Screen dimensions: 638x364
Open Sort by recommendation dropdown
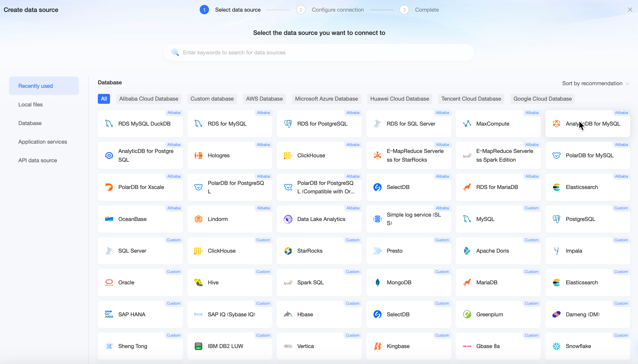pos(595,83)
